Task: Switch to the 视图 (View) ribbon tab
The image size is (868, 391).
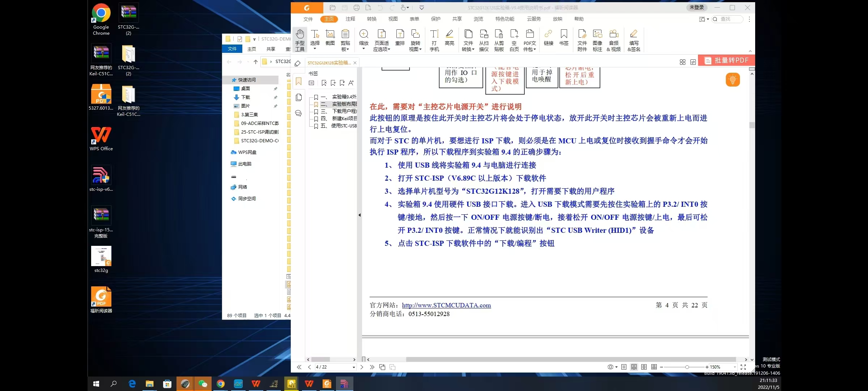Action: (x=393, y=19)
